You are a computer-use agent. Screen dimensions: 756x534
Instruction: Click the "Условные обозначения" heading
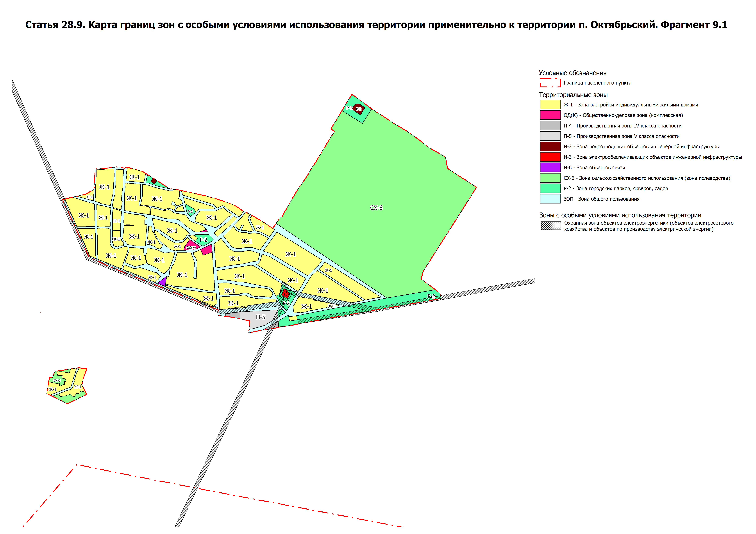tap(572, 73)
